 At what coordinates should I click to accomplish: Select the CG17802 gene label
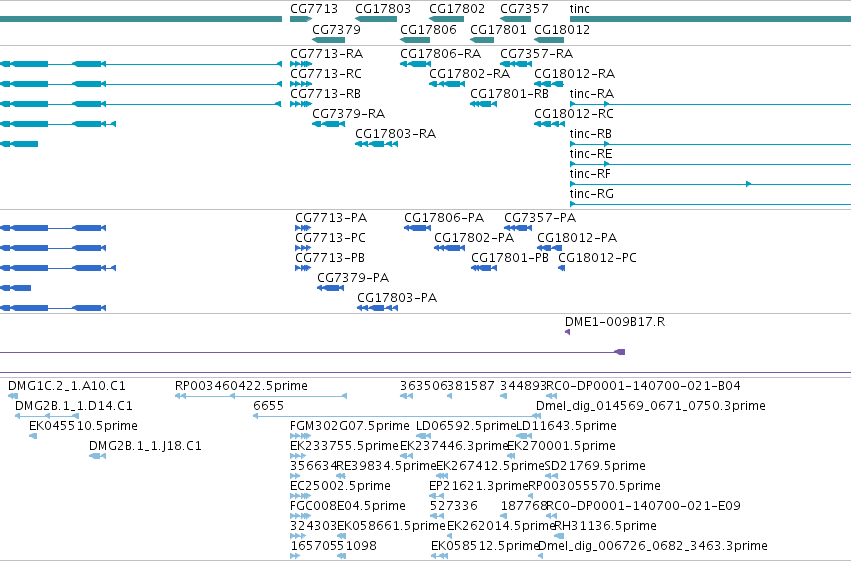point(457,9)
